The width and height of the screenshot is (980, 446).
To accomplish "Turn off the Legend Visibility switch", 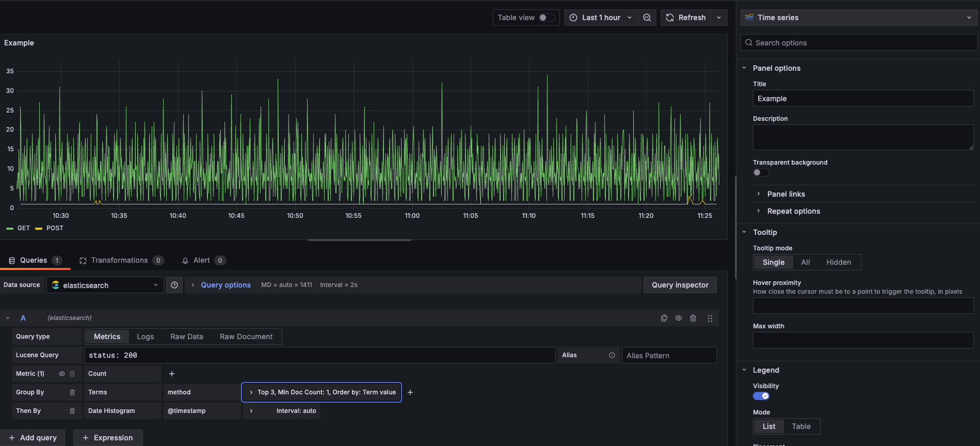I will pos(761,396).
